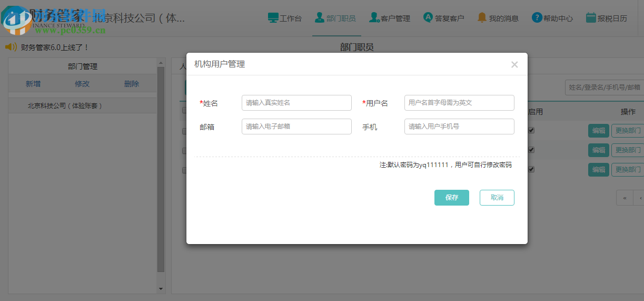Click 修改 in department management panel
Viewport: 644px width, 301px height.
[82, 84]
